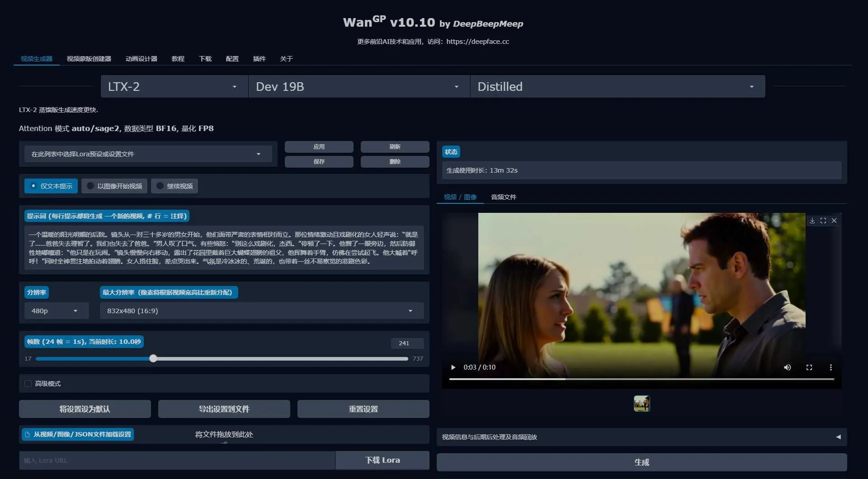Viewport: 868px width, 479px height.
Task: Close the generated video preview
Action: [834, 221]
